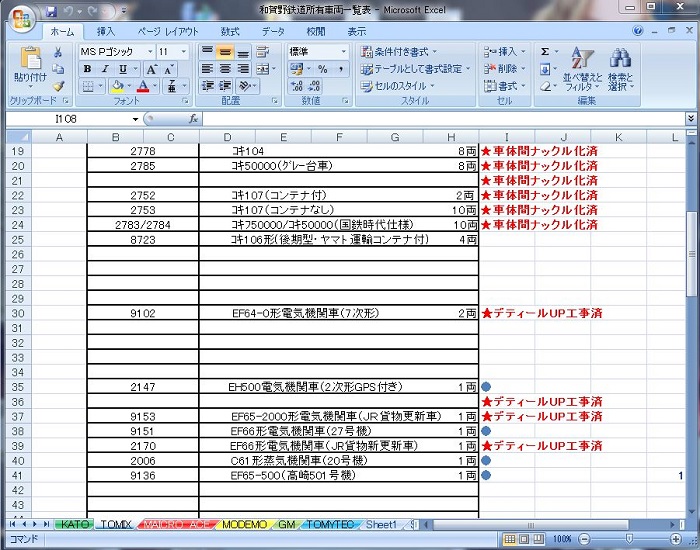Open the phonetic guide button
Image resolution: width=700 pixels, height=550 pixels.
pyautogui.click(x=172, y=86)
